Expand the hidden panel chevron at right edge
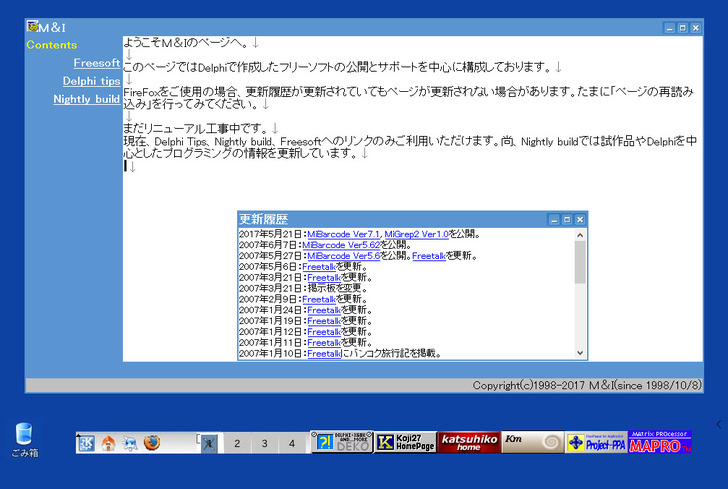Image resolution: width=728 pixels, height=489 pixels. (x=718, y=424)
